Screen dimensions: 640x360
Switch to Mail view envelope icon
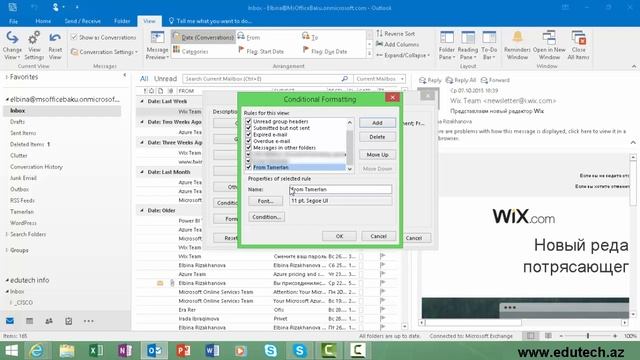(x=10, y=321)
